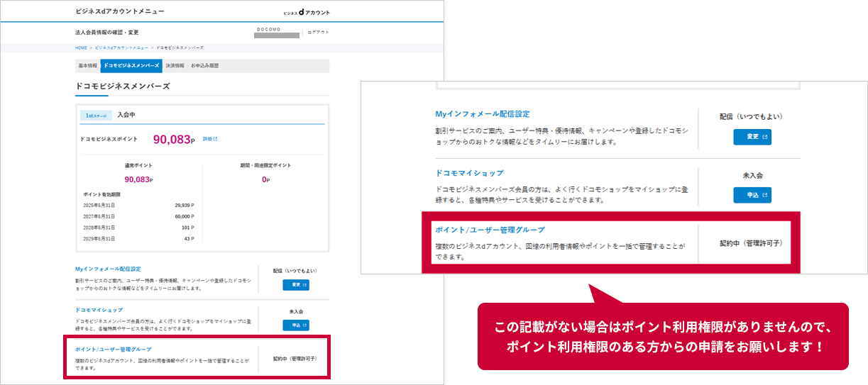This screenshot has width=868, height=385.
Task: Open HOME breadcrumb link
Action: point(81,48)
